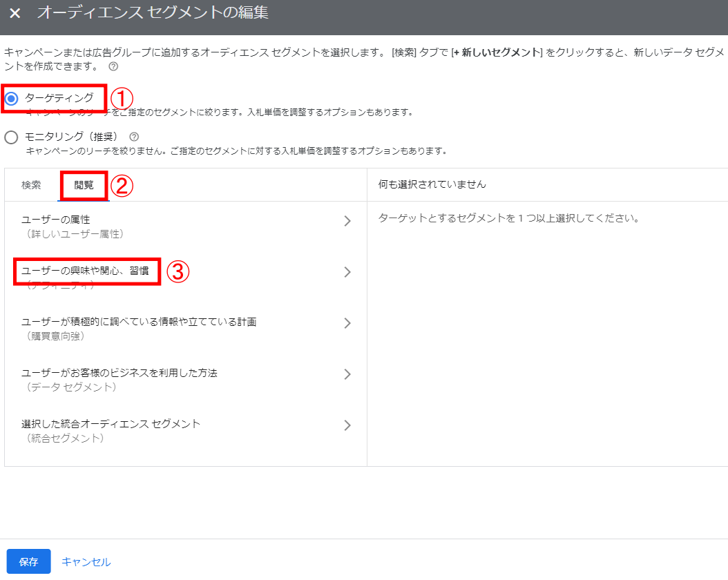
Task: Expand the ユーザーの興味や関心、習慣 chevron arrow
Action: click(x=347, y=272)
